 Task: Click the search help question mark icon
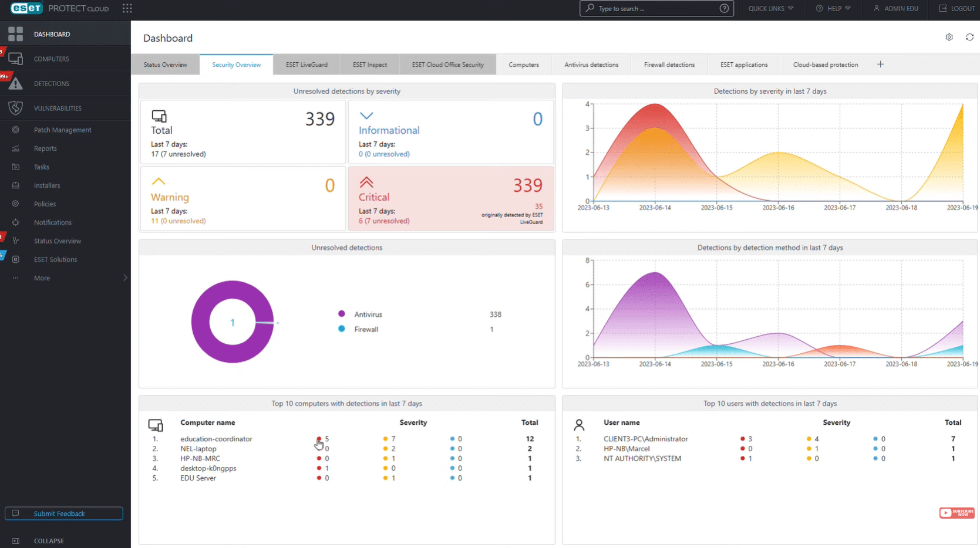pos(724,8)
